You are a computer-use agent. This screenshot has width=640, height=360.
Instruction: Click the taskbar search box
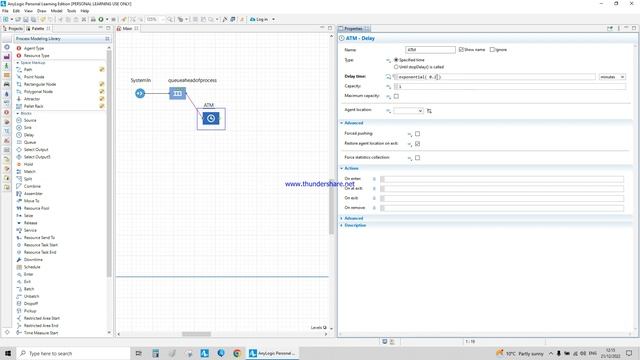click(73, 353)
